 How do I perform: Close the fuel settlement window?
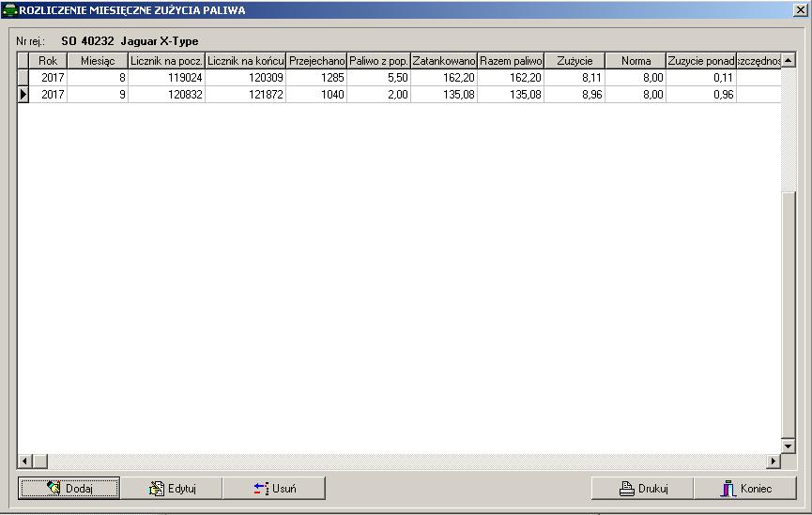[x=800, y=9]
